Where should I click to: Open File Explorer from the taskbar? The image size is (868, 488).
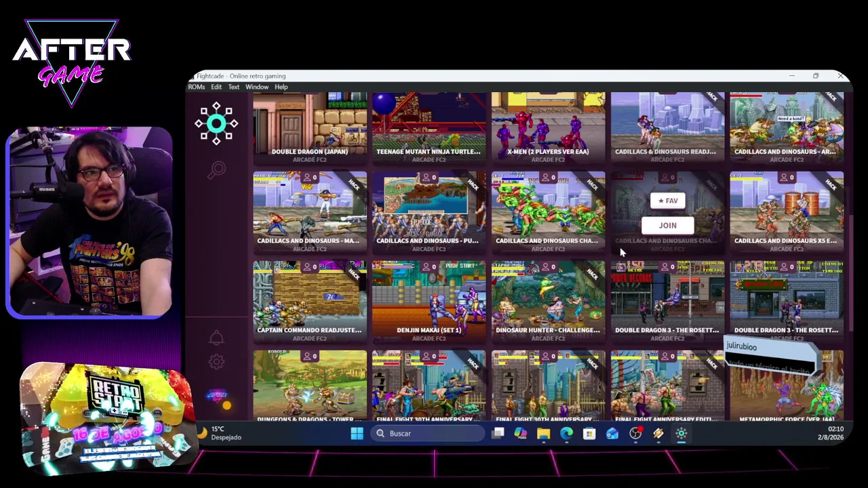(543, 434)
